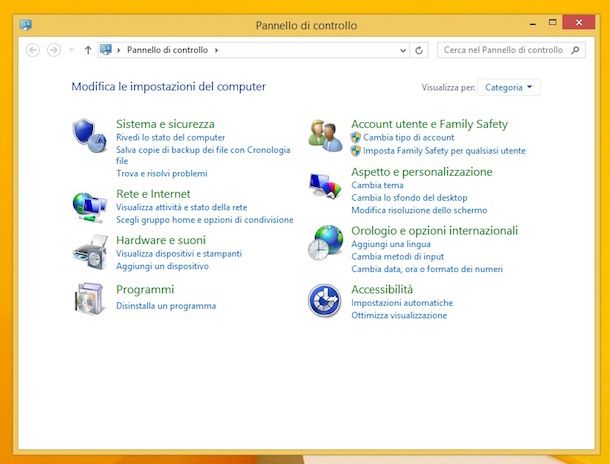Open Hardware e suoni category
Viewport: 610px width, 464px height.
(161, 240)
